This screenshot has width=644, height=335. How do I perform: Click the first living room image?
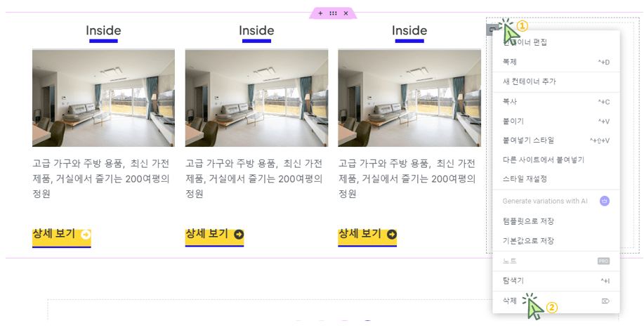pyautogui.click(x=103, y=98)
